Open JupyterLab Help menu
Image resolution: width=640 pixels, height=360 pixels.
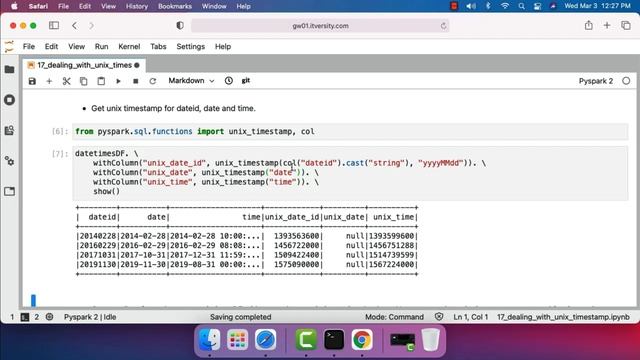tap(223, 47)
